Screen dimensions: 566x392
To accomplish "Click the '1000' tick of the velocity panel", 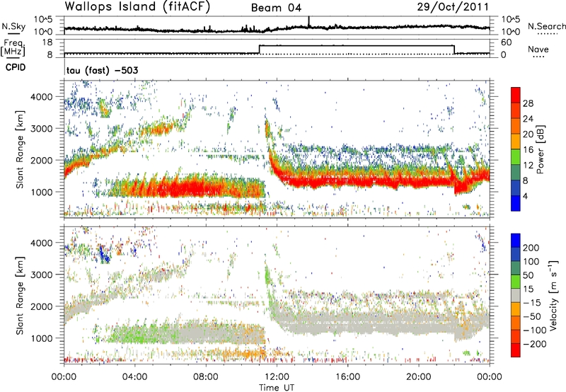I will click(x=41, y=338).
